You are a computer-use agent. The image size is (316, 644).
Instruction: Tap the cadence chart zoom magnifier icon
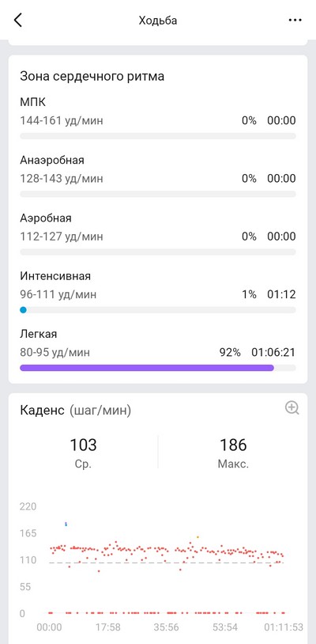(x=292, y=407)
